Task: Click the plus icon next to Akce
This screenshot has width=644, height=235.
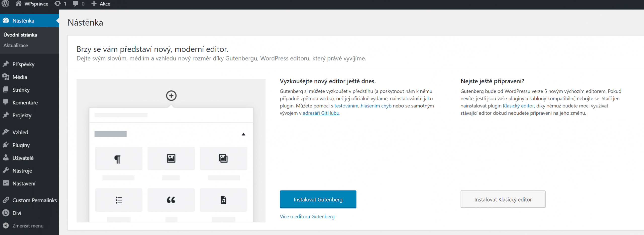Action: coord(94,4)
